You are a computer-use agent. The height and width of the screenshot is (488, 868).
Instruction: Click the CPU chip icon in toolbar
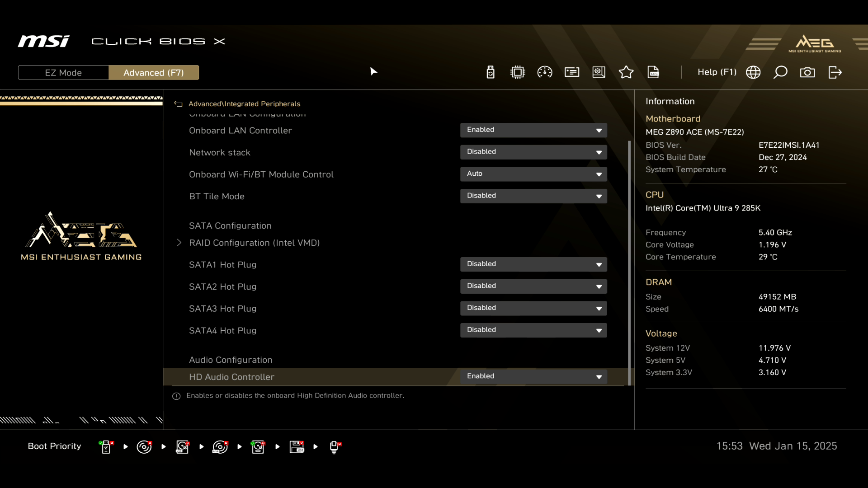pos(518,72)
